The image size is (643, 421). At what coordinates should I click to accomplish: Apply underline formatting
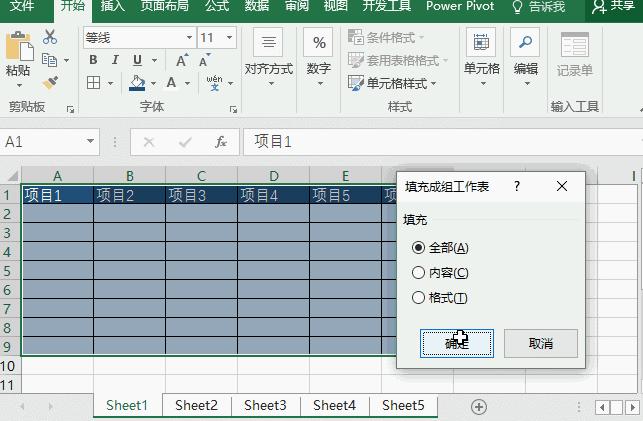(137, 60)
